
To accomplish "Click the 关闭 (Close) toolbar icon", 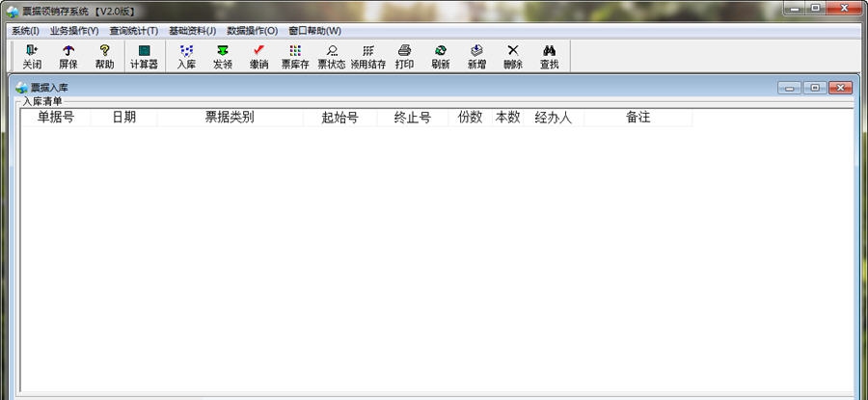I will 32,57.
